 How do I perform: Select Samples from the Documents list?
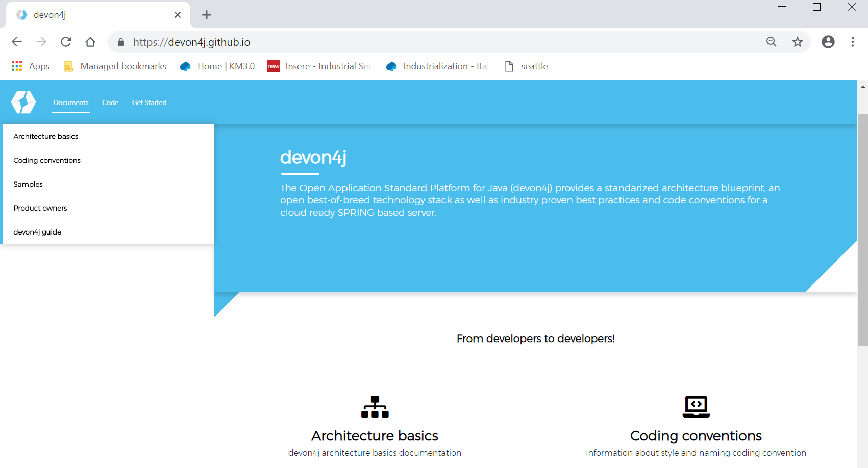(28, 184)
